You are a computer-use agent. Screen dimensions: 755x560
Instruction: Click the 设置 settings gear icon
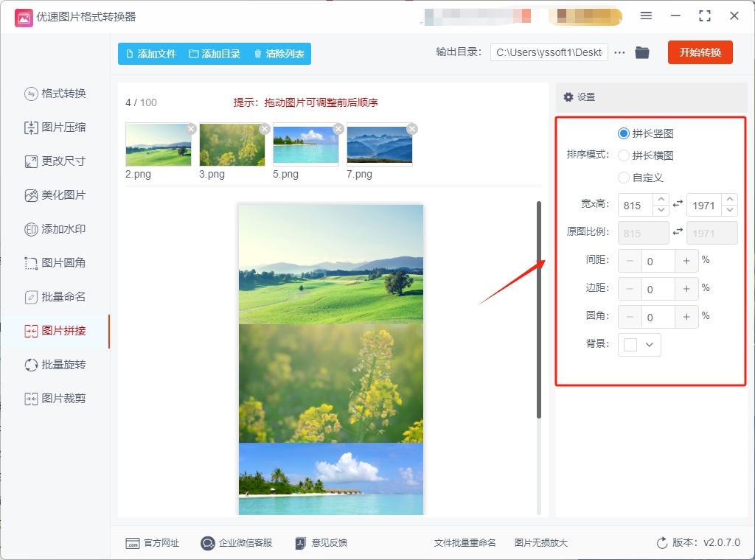coord(568,97)
